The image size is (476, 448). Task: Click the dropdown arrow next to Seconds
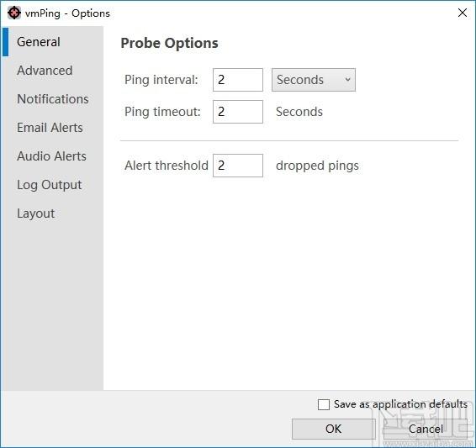pyautogui.click(x=347, y=80)
